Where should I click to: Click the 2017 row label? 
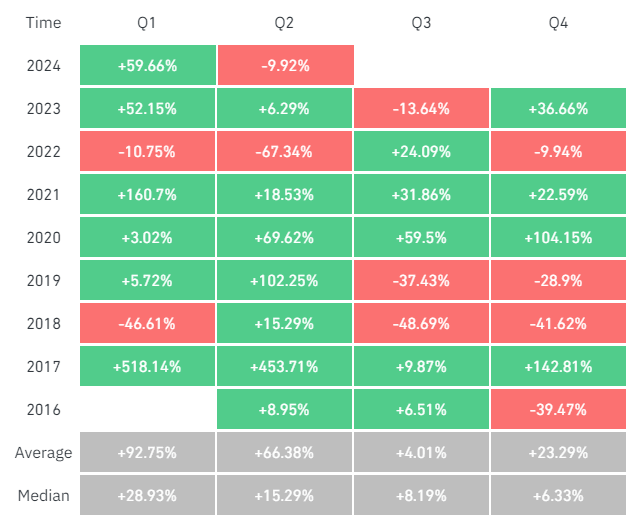44,366
